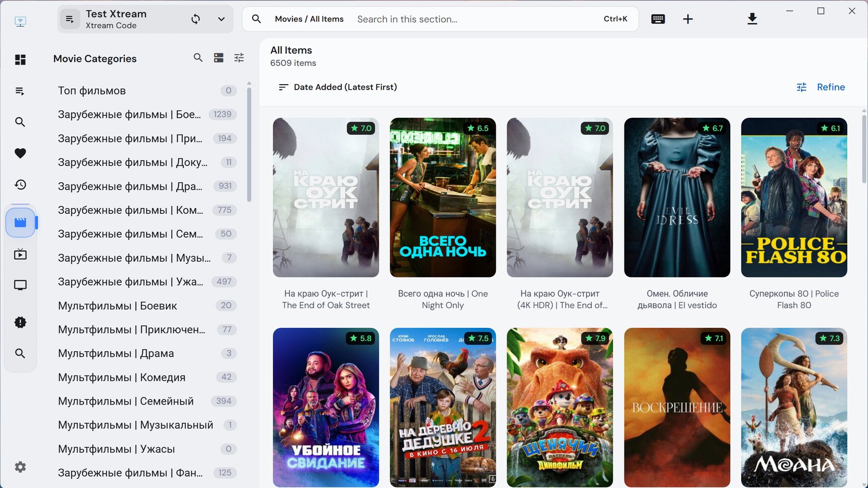
Task: Open the dashboard grid icon in sidebar
Action: click(20, 60)
